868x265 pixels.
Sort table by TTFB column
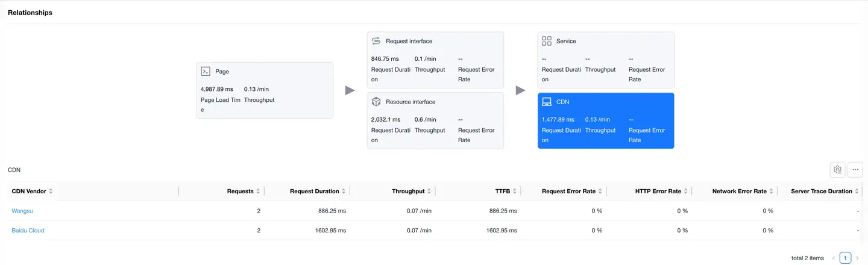[515, 192]
